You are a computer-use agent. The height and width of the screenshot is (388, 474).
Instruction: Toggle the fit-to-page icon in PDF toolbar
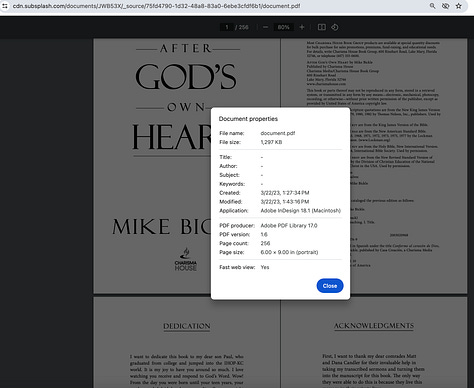click(x=322, y=27)
